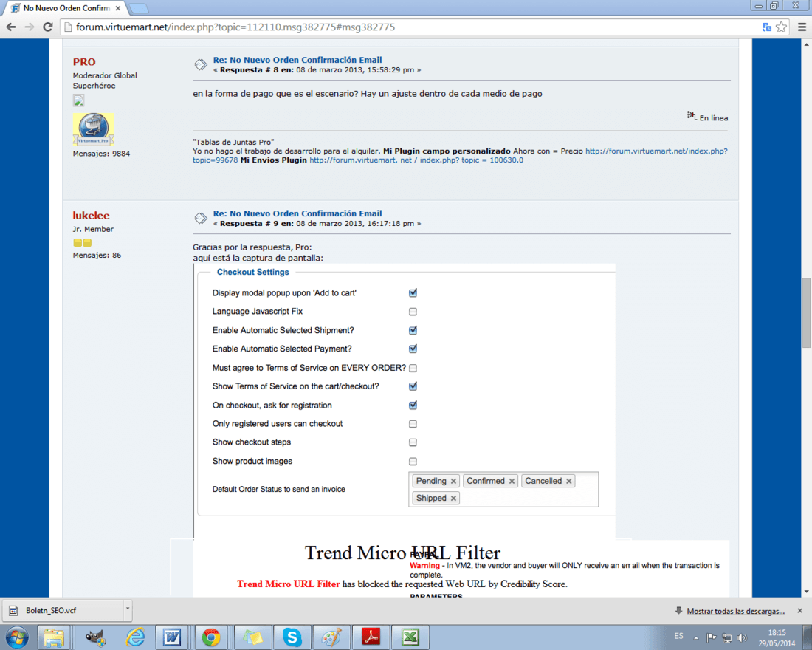The height and width of the screenshot is (650, 812).
Task: Open Paint from the taskbar
Action: coord(331,637)
